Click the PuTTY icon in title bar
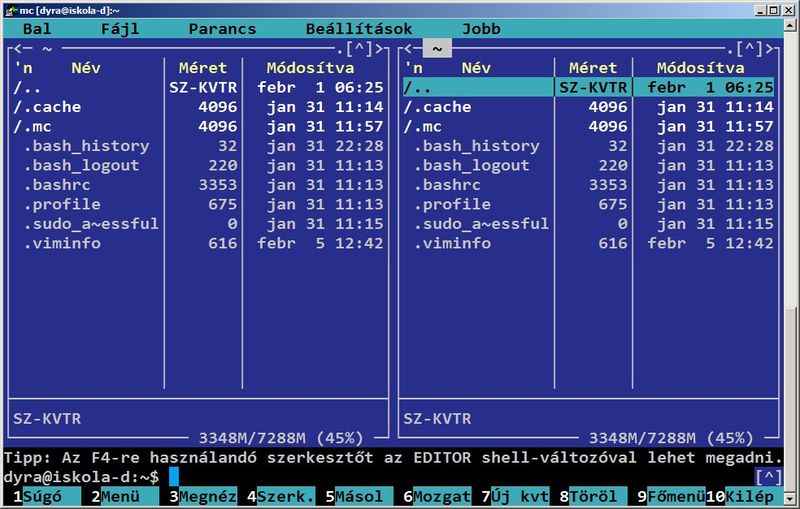 point(10,10)
